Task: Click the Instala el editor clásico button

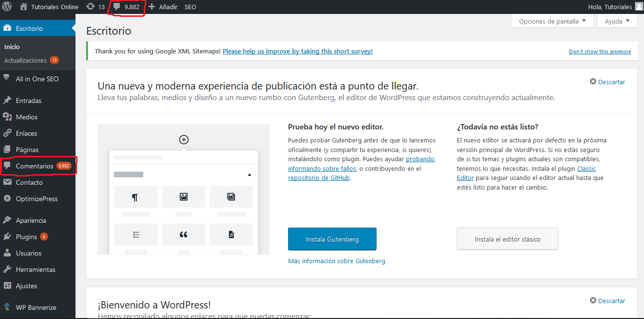Action: point(507,239)
